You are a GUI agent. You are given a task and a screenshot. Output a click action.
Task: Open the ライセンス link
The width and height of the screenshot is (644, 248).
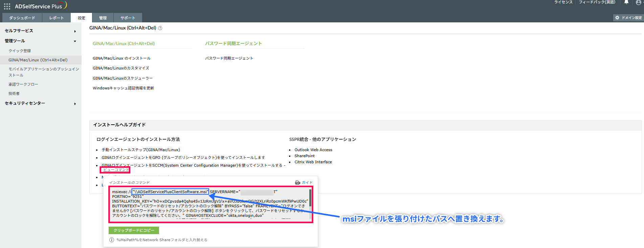[563, 2]
